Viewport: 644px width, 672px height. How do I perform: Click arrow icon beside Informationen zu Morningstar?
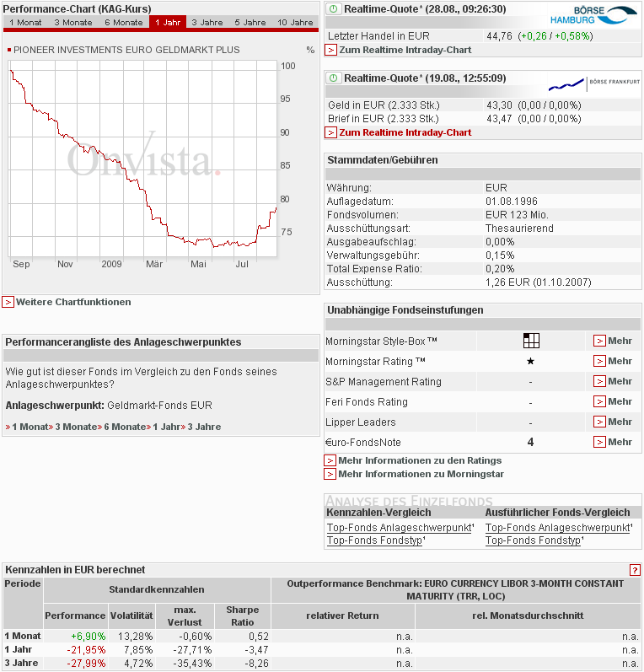330,474
